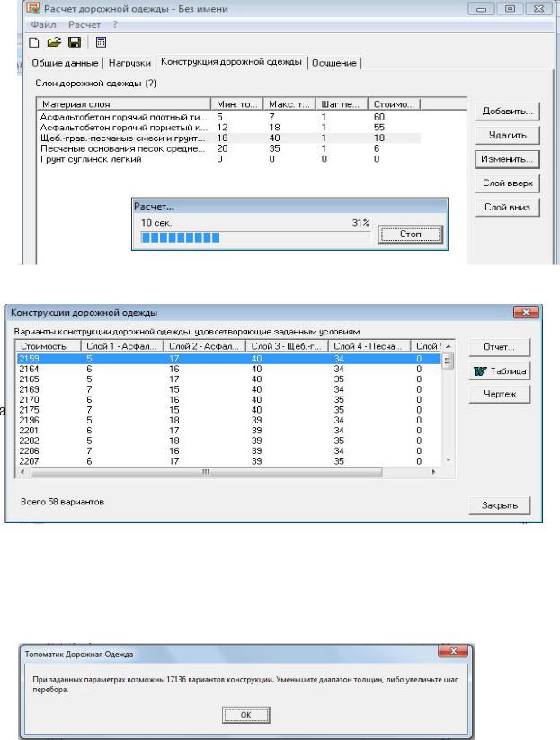This screenshot has width=560, height=740.
Task: Move layer up with Слой вверх
Action: click(507, 183)
